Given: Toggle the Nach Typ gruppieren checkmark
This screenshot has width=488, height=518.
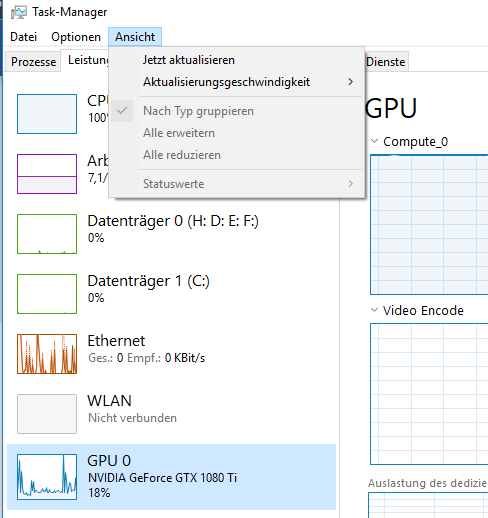Looking at the screenshot, I should pos(122,111).
